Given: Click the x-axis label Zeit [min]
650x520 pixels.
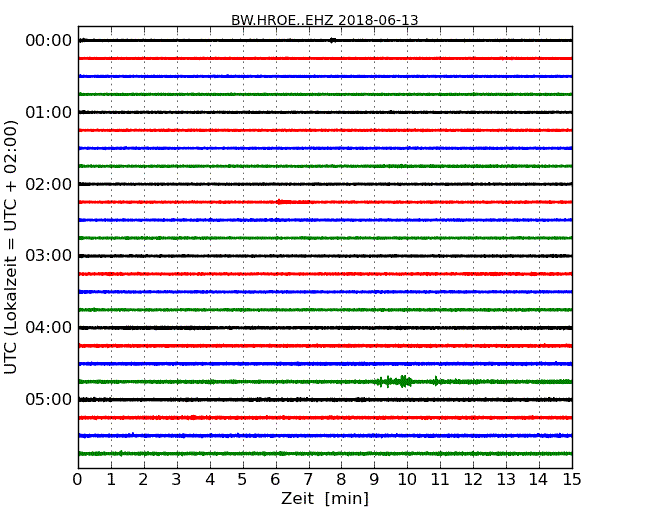Looking at the screenshot, I should [325, 498].
